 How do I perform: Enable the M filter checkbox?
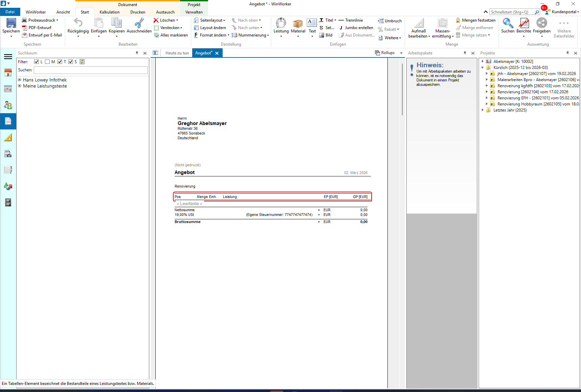pyautogui.click(x=48, y=62)
